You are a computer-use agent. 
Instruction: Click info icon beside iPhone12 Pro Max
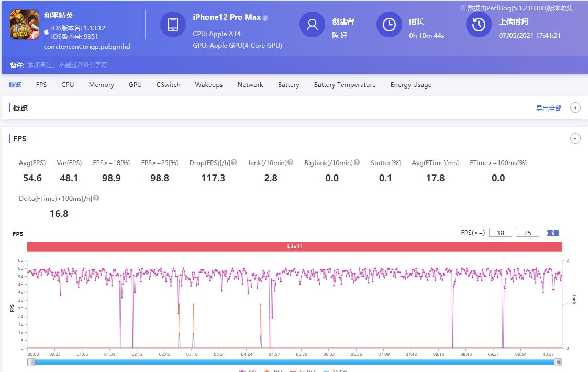[265, 18]
